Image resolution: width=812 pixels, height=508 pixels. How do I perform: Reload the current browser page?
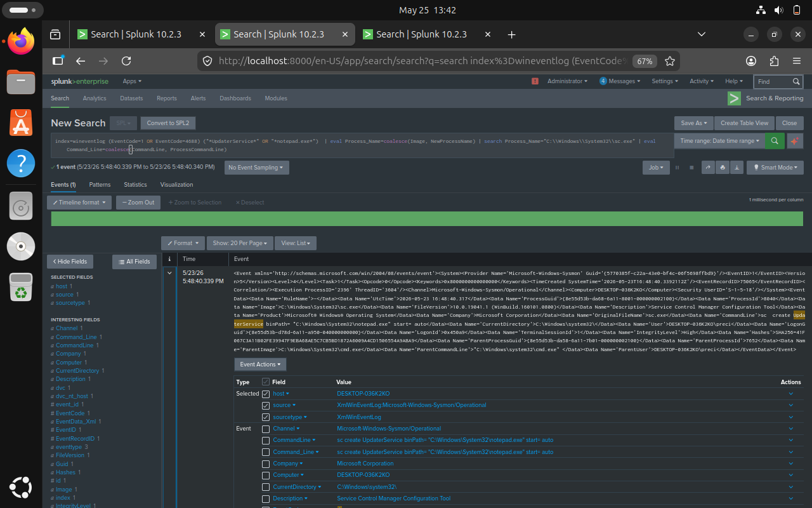[x=126, y=61]
